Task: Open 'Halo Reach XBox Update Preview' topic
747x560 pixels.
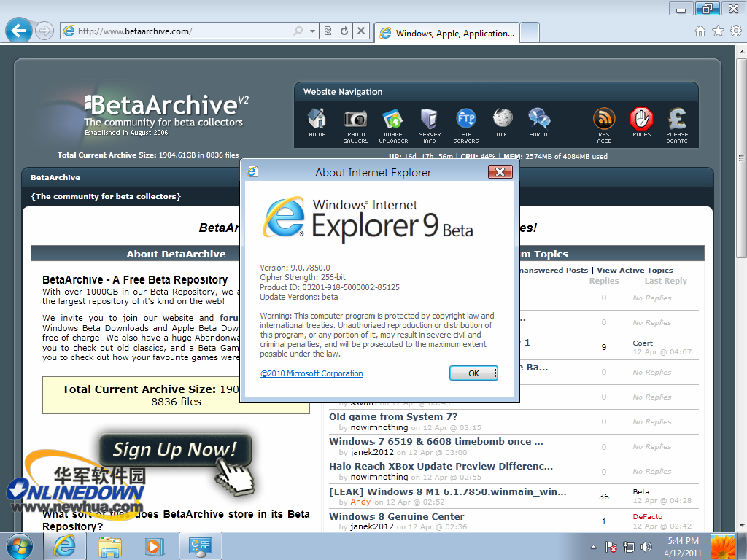Action: coord(441,466)
